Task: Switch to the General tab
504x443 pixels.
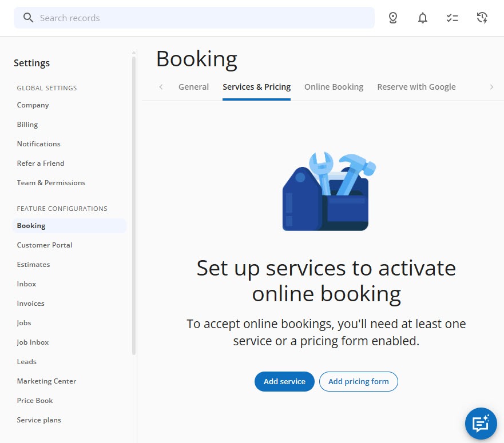Action: (193, 87)
